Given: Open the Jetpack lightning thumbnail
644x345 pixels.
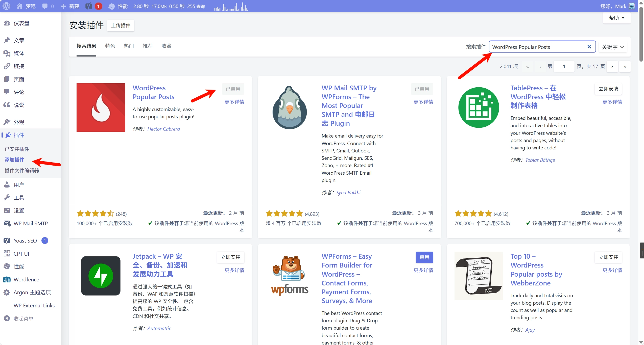Looking at the screenshot, I should [x=101, y=276].
